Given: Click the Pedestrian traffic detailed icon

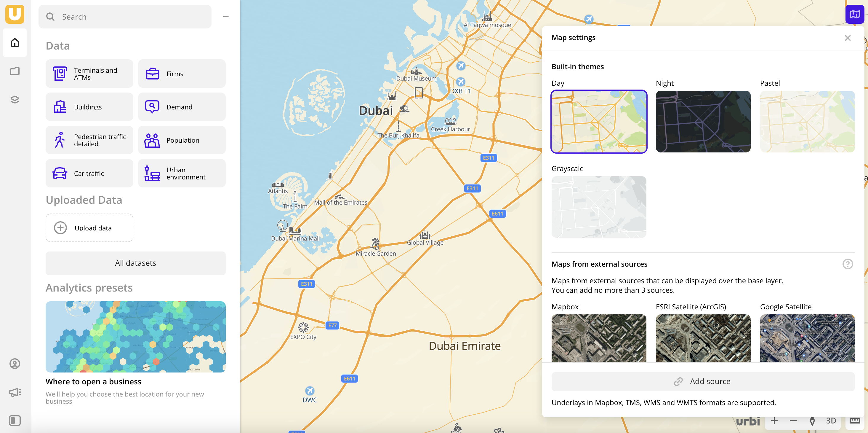Looking at the screenshot, I should [x=60, y=140].
